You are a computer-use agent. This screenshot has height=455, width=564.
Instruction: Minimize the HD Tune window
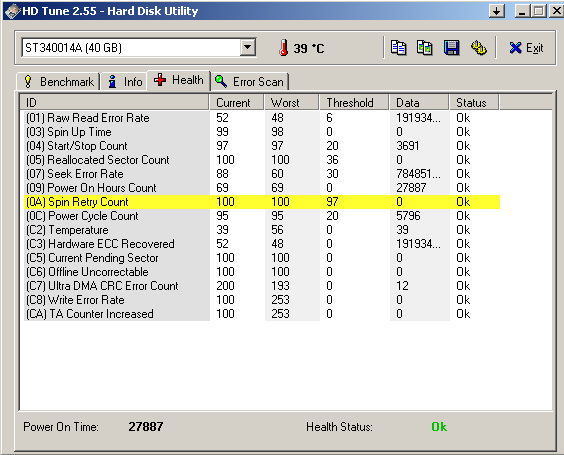[523, 11]
